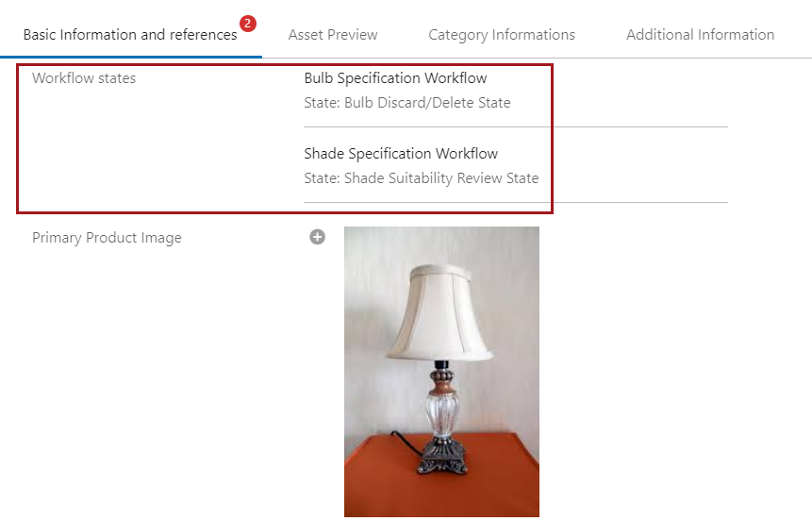Viewport: 812px width, 521px height.
Task: Click the Workflow states field label
Action: pyautogui.click(x=84, y=78)
